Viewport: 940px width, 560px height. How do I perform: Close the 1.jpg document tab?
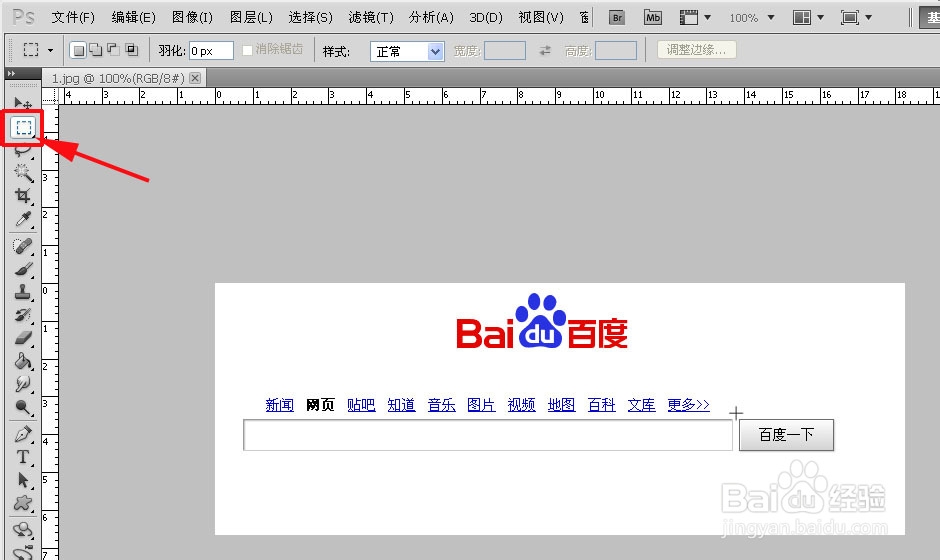[195, 78]
